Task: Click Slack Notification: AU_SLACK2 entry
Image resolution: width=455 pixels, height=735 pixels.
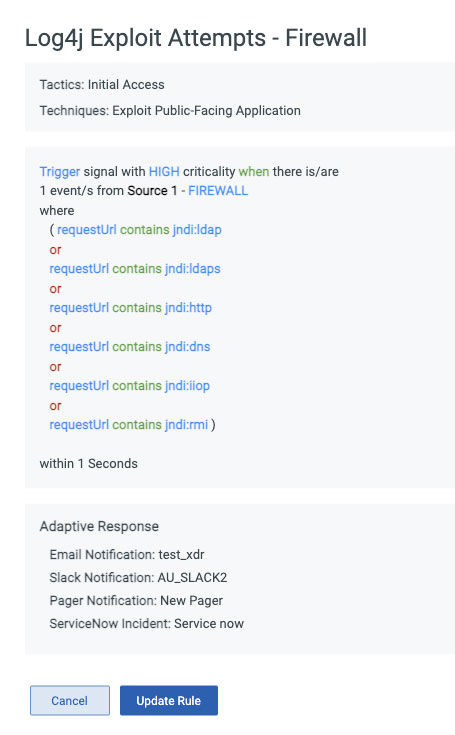Action: point(138,578)
